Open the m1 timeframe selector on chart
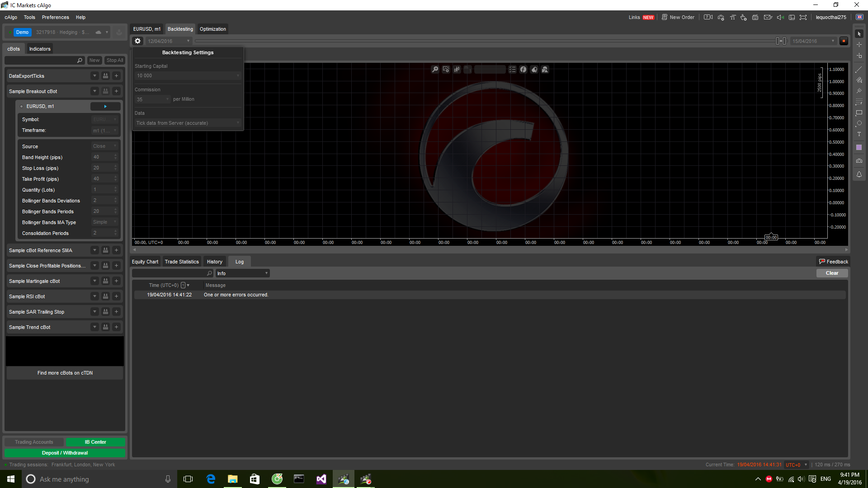The width and height of the screenshot is (868, 488). coord(468,70)
